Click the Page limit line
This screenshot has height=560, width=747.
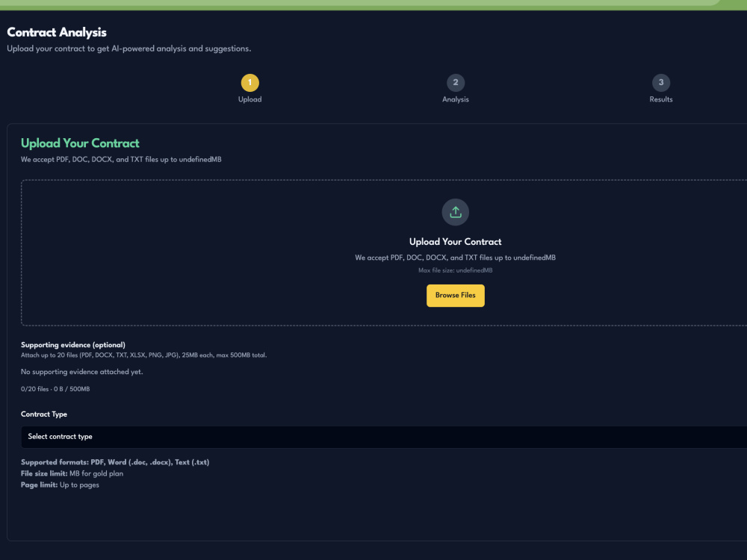[x=60, y=485]
